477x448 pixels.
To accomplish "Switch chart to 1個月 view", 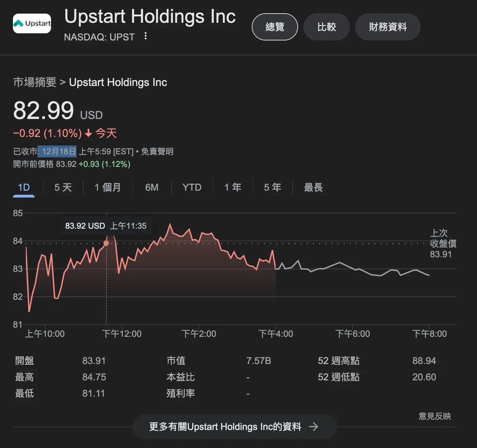I will point(107,187).
